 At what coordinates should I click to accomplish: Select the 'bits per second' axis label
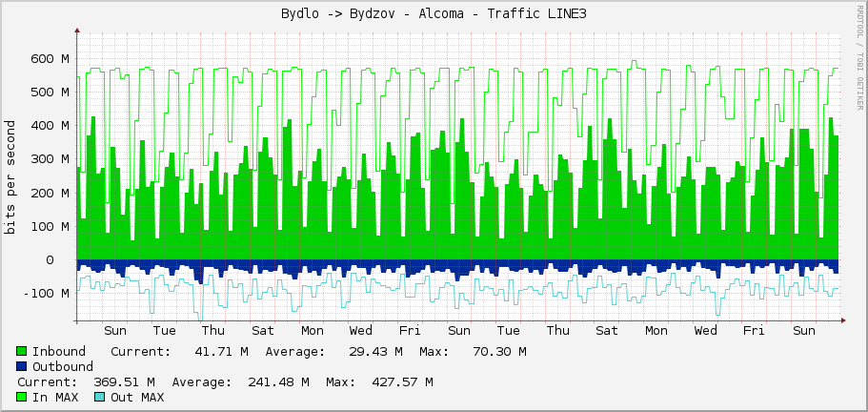(x=10, y=177)
